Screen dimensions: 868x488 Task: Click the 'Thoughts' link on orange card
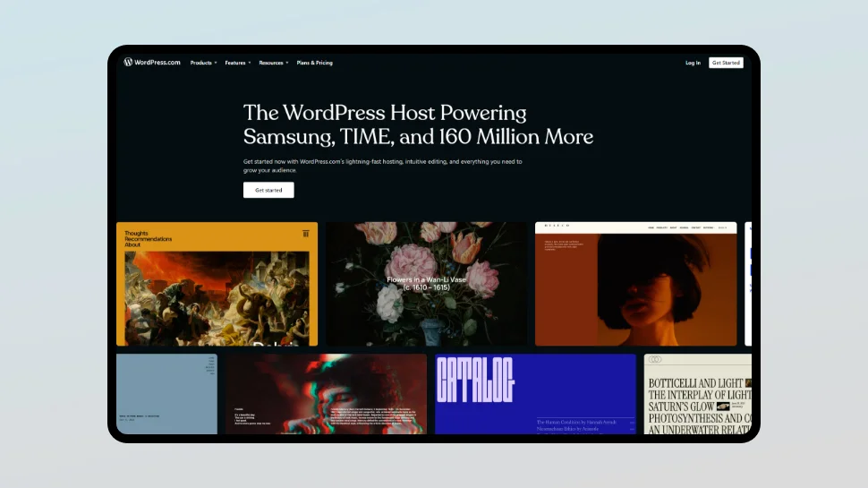click(136, 233)
